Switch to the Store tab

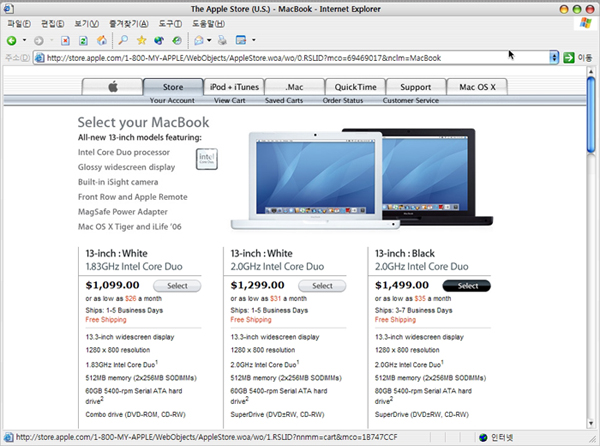click(x=173, y=87)
